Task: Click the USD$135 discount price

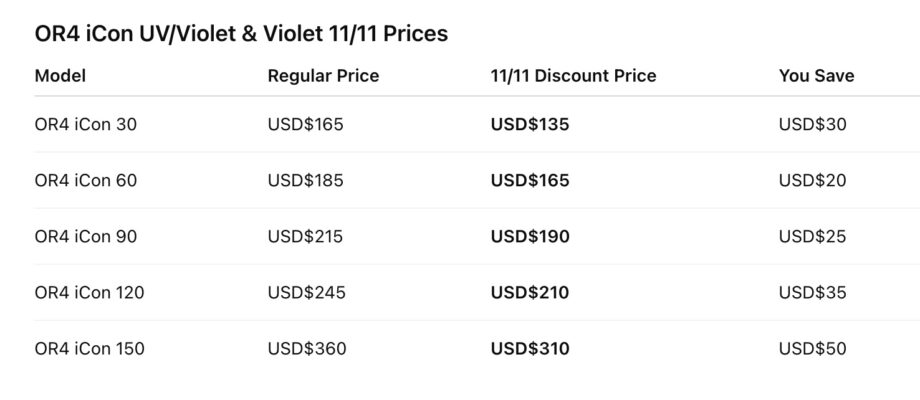Action: point(529,125)
